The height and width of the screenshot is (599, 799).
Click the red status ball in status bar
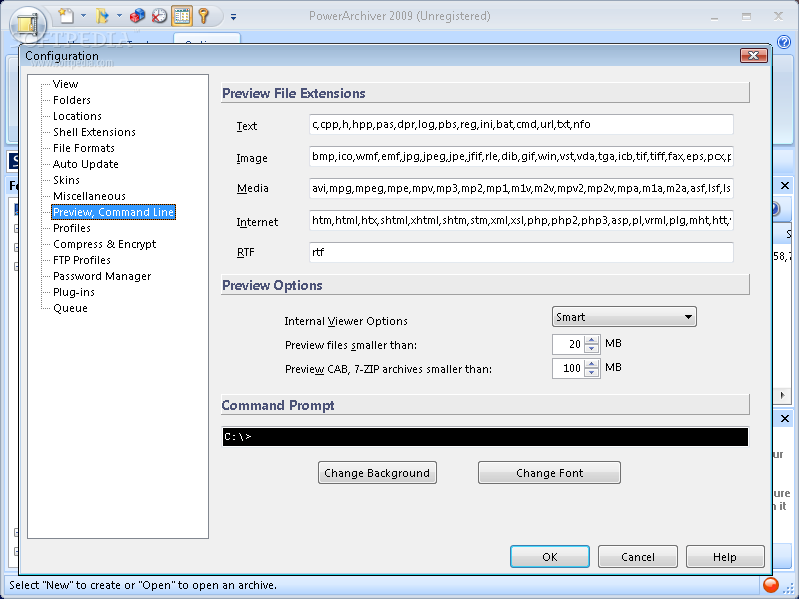pyautogui.click(x=771, y=586)
